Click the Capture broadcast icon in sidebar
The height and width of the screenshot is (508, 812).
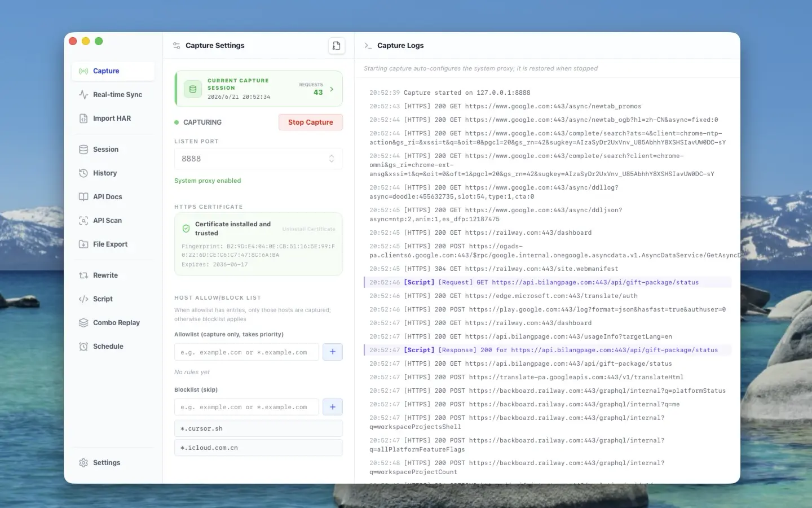83,71
